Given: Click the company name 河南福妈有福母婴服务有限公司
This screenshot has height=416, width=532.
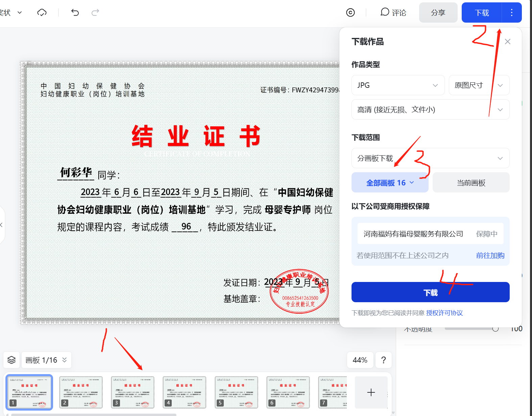Looking at the screenshot, I should [413, 234].
